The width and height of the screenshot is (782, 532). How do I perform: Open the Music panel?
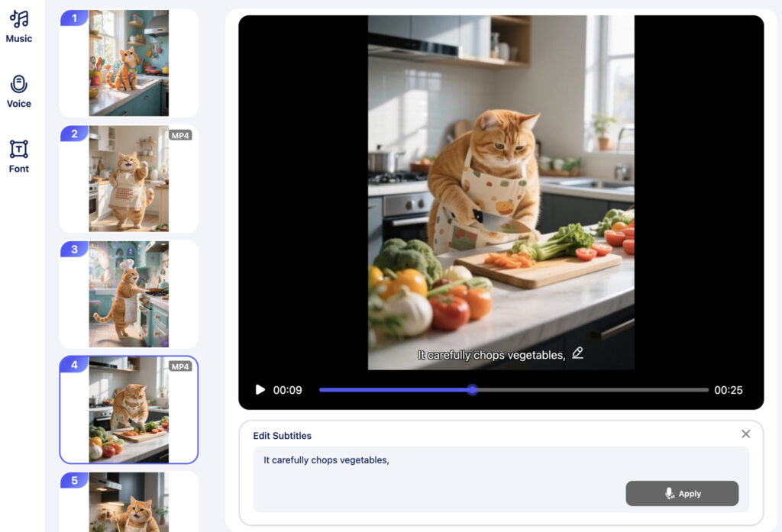(x=19, y=26)
